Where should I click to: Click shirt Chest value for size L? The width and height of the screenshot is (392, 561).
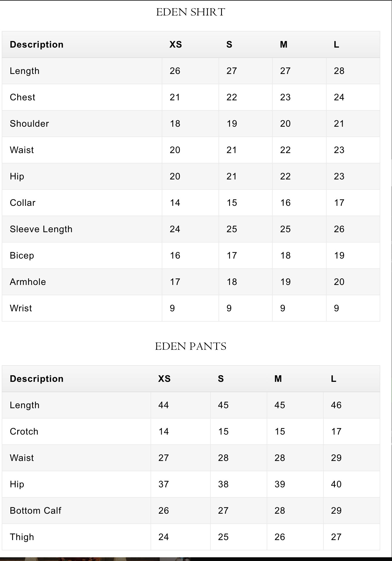(x=339, y=97)
